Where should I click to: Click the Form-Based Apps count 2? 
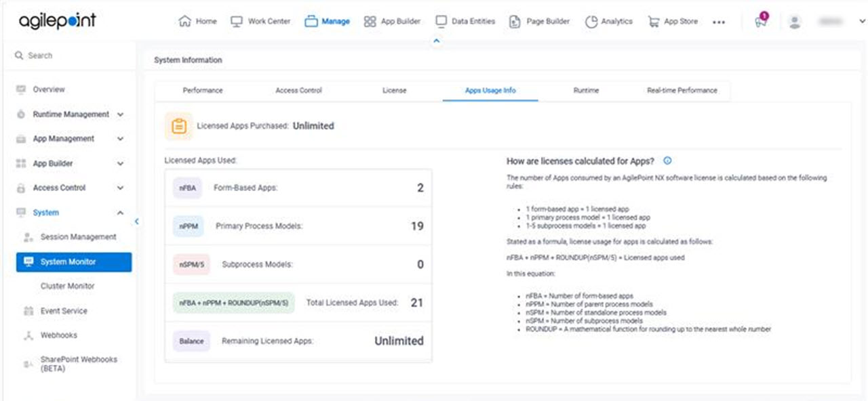(x=420, y=188)
